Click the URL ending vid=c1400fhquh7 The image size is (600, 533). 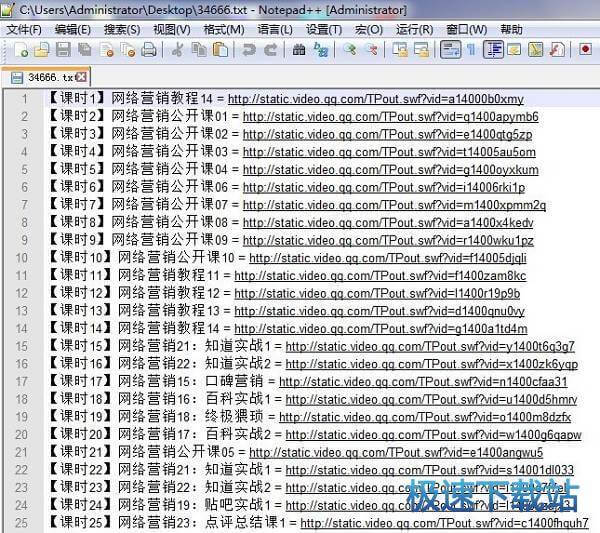[444, 523]
